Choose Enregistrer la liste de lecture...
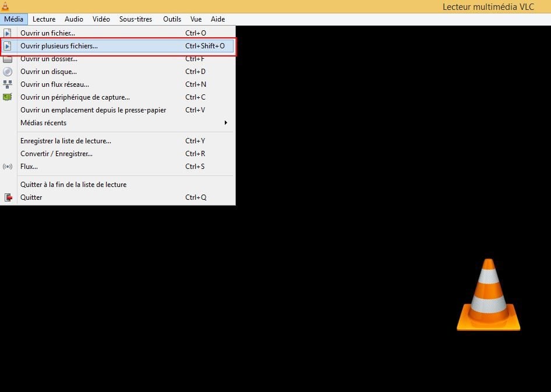The width and height of the screenshot is (551, 392). [x=118, y=141]
